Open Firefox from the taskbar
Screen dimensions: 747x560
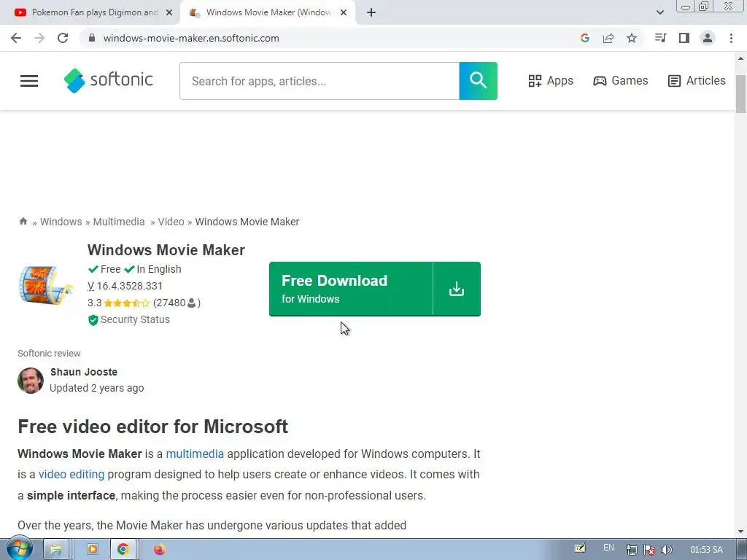coord(160,549)
